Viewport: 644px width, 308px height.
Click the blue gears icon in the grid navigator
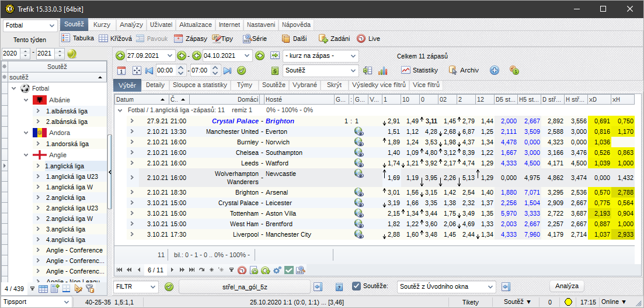click(277, 270)
